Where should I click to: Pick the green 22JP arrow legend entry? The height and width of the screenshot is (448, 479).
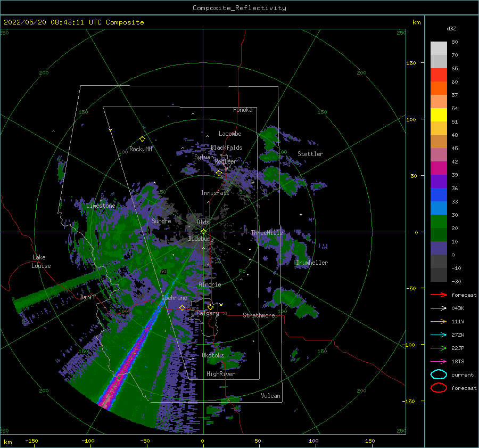point(439,348)
